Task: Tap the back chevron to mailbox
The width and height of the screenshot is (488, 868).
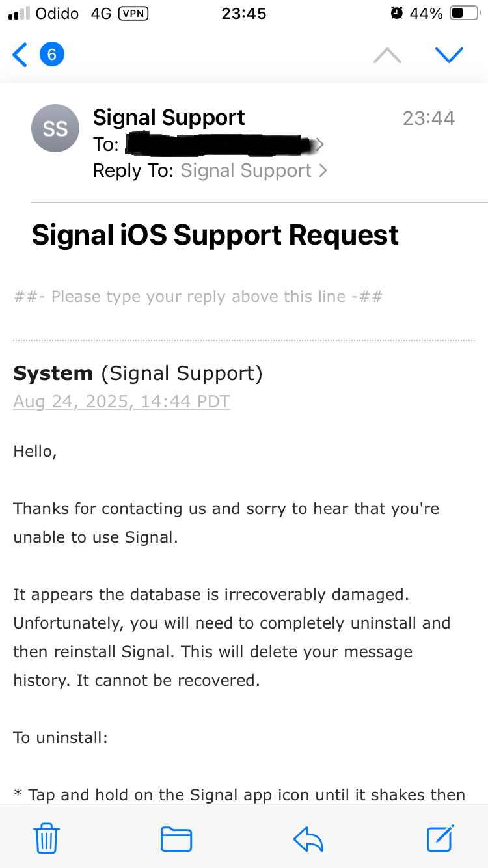Action: [20, 55]
